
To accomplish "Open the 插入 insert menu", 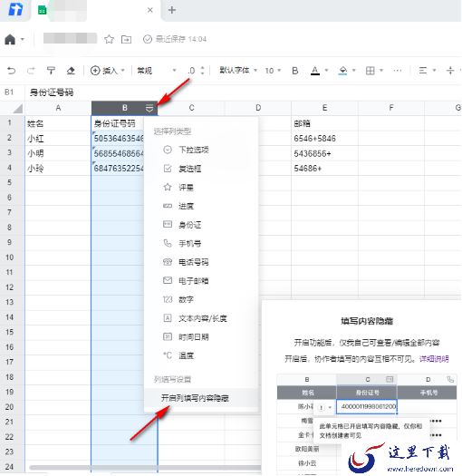I will (108, 71).
